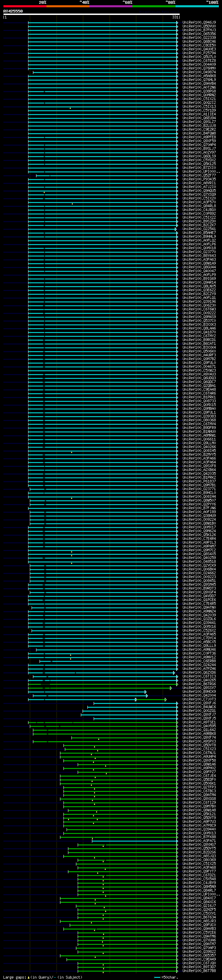Select label UniRef100_C9EA49
222x980 pixels.
coord(199,959)
